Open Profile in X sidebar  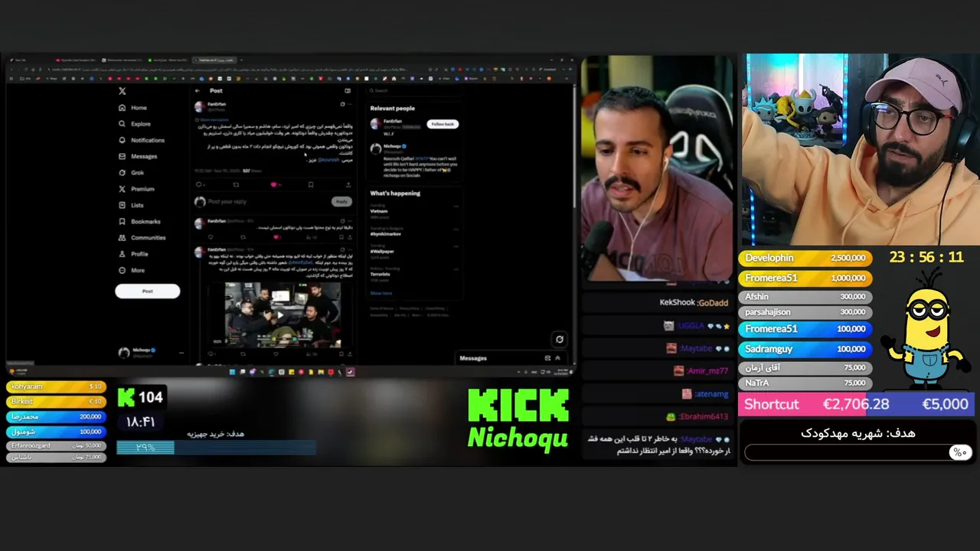[133, 254]
